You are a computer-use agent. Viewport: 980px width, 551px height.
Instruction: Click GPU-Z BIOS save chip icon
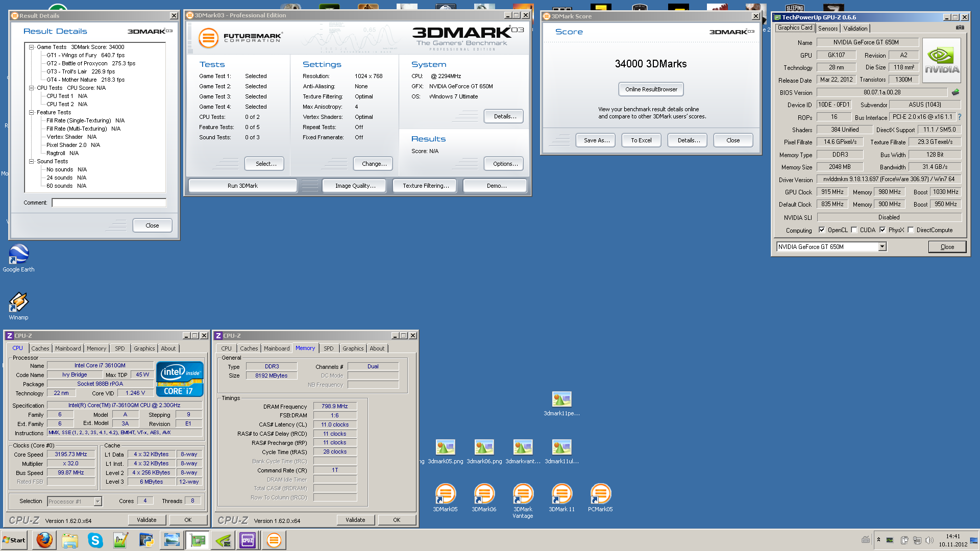tap(955, 92)
